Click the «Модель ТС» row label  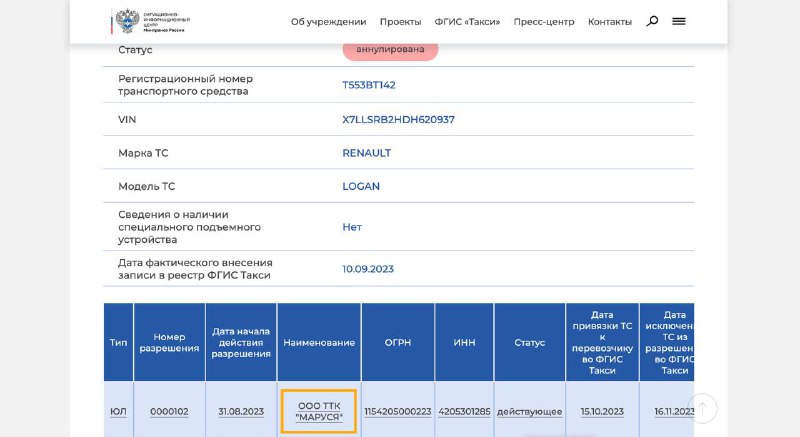(x=146, y=187)
